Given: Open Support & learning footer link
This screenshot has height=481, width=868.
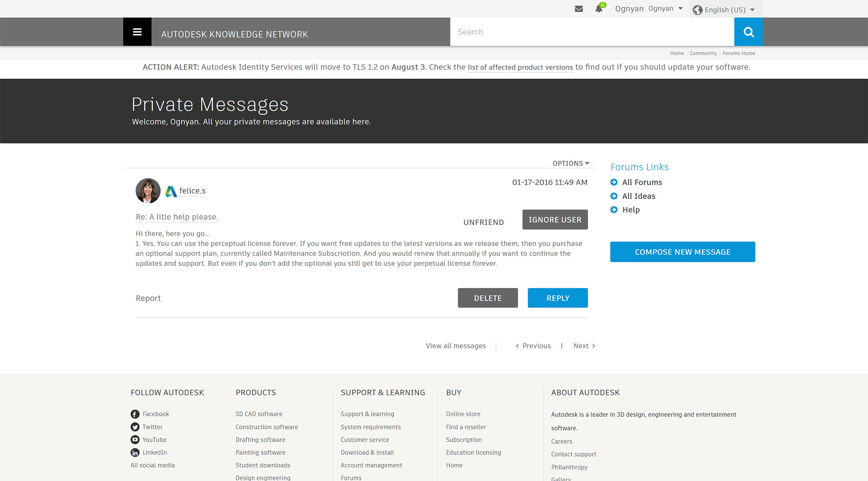Looking at the screenshot, I should tap(367, 414).
